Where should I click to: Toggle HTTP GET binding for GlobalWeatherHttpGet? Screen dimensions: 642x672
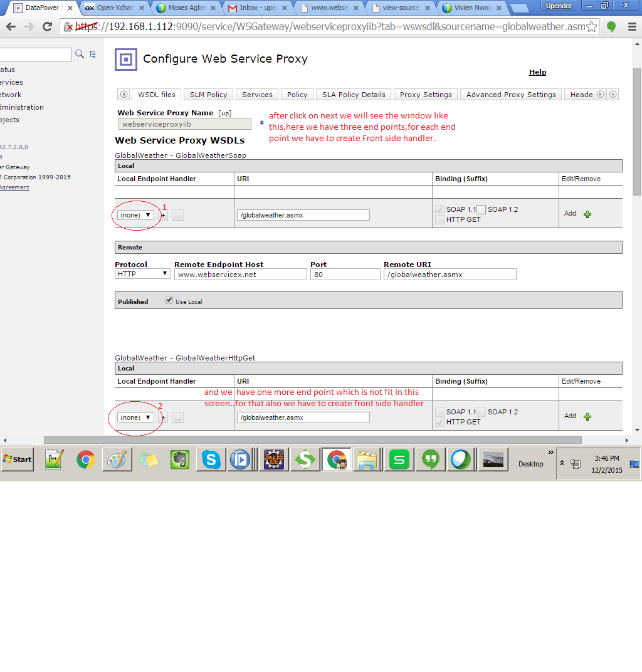point(439,422)
